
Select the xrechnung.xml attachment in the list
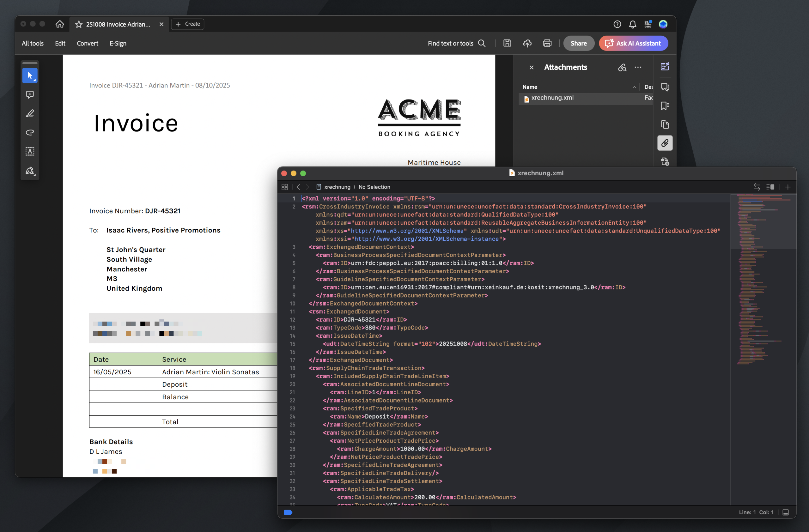pos(552,98)
